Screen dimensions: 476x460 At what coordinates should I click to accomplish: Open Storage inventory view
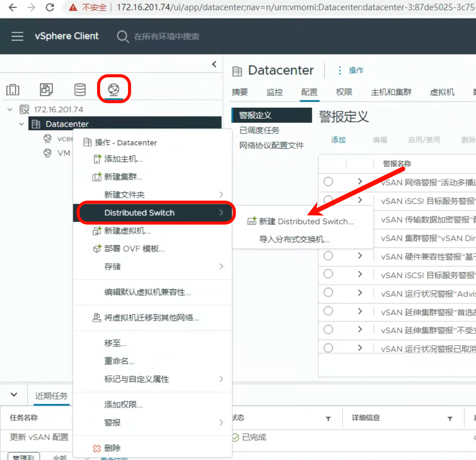[80, 90]
